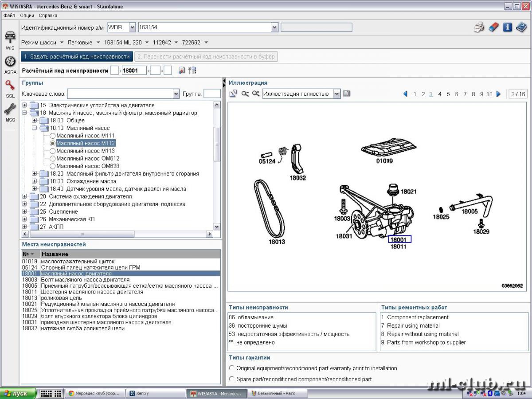Open the WDB identification prefix dropdown

[x=132, y=27]
